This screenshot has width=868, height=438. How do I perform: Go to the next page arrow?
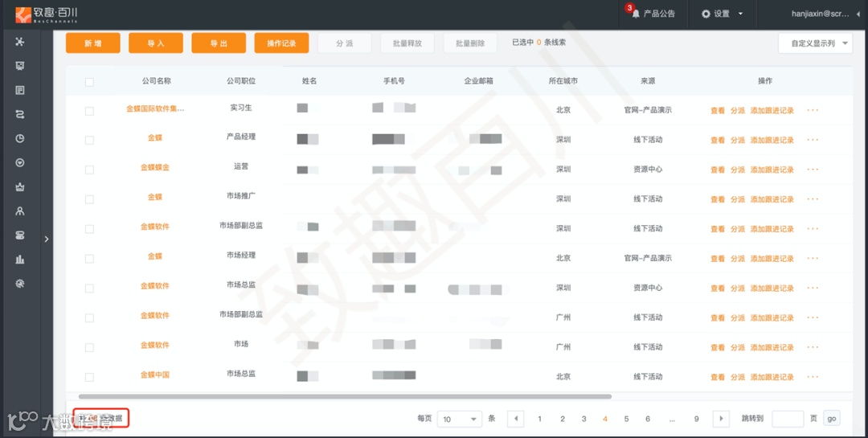pyautogui.click(x=721, y=419)
